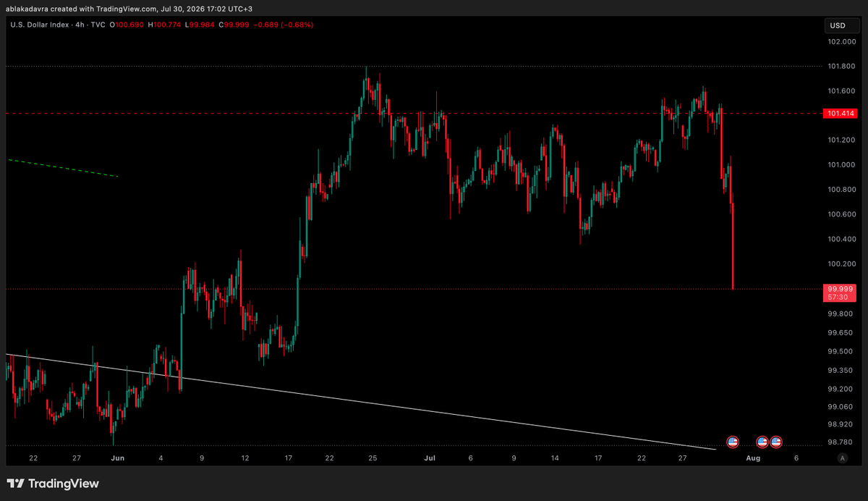Open the US flag economic event left of the Aug label
This screenshot has height=501, width=868.
732,441
